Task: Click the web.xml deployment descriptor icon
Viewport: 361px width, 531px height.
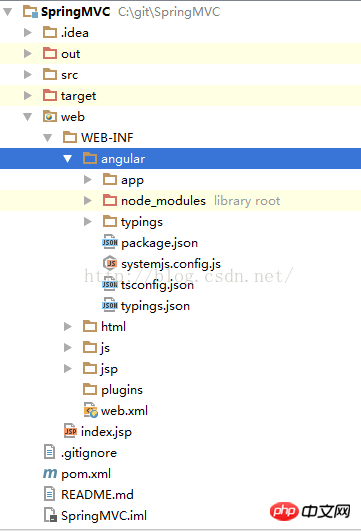Action: coord(91,410)
